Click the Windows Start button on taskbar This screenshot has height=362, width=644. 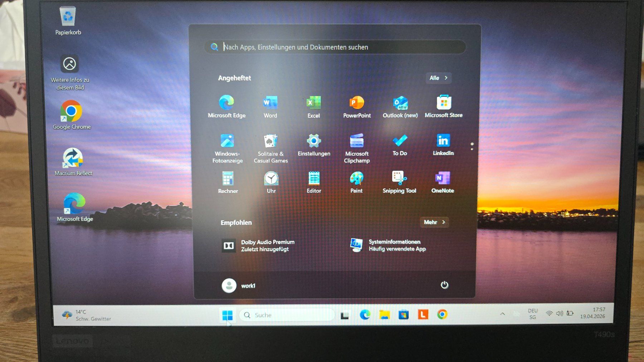227,315
